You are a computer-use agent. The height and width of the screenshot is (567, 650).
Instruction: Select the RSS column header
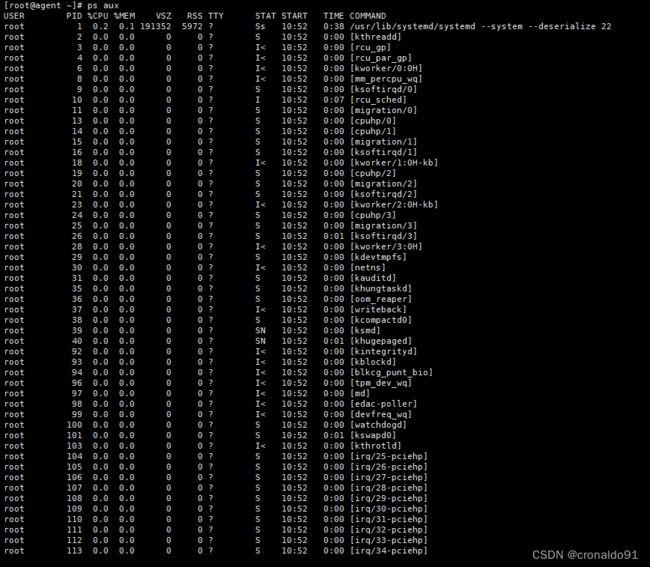coord(195,16)
